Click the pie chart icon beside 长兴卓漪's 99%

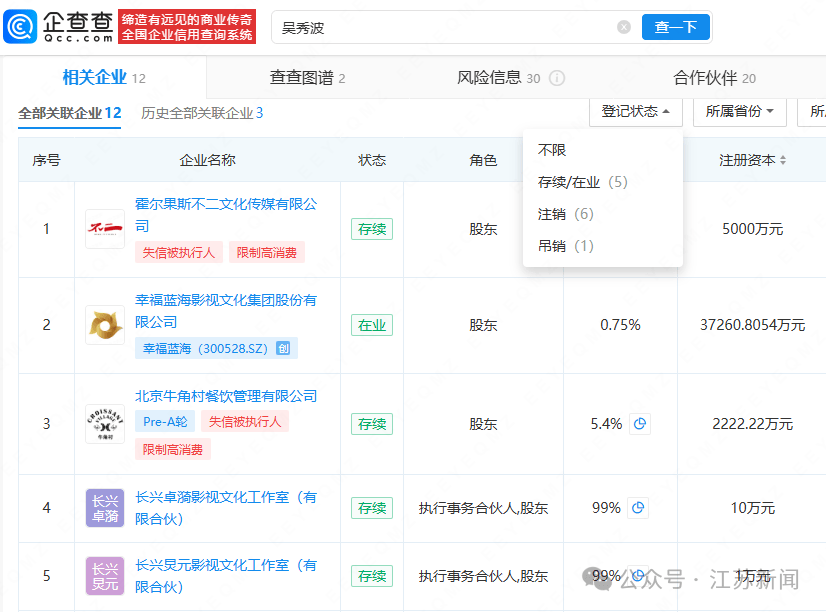coord(637,508)
